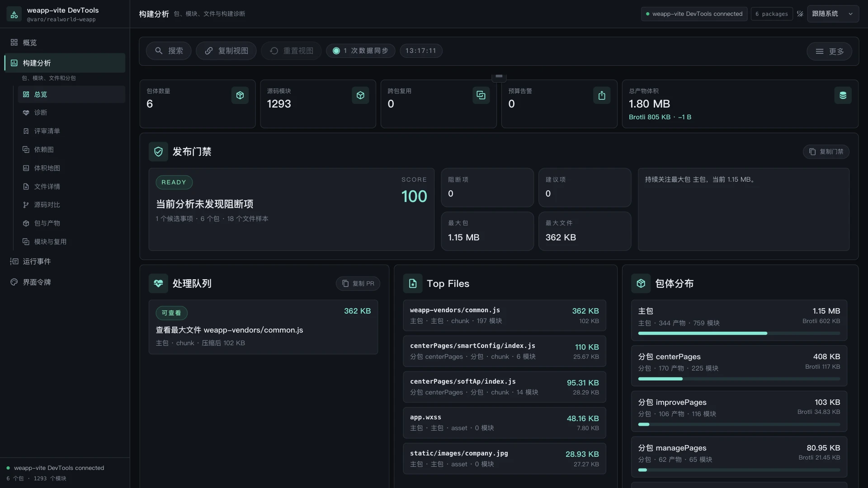Open centerPages/softAp/index.js file row
Viewport: 868px width, 488px height.
point(505,387)
